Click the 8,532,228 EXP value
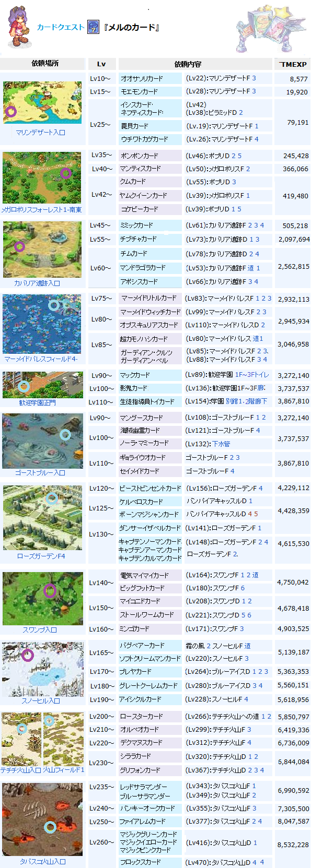The height and width of the screenshot is (868, 311). coord(293,845)
